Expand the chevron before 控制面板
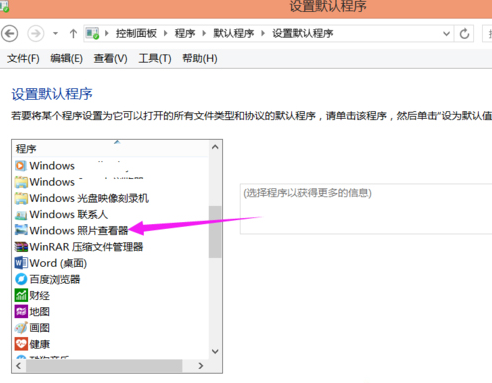This screenshot has height=383, width=492. coord(107,33)
